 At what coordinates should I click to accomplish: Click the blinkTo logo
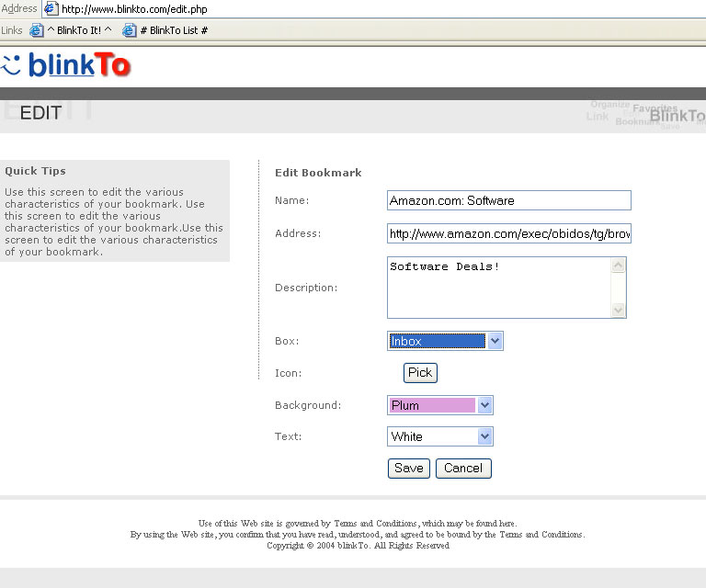[x=66, y=64]
